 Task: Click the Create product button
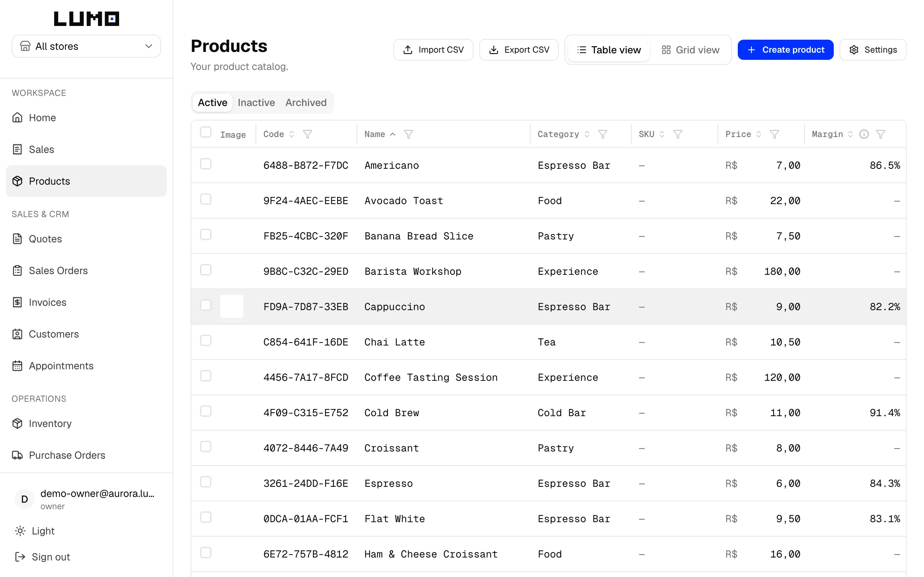pyautogui.click(x=785, y=50)
